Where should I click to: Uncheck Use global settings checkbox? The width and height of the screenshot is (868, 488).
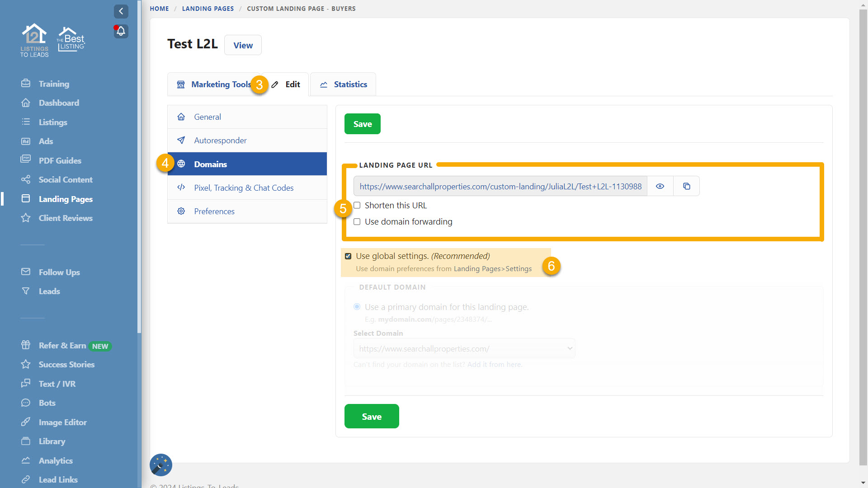[348, 256]
